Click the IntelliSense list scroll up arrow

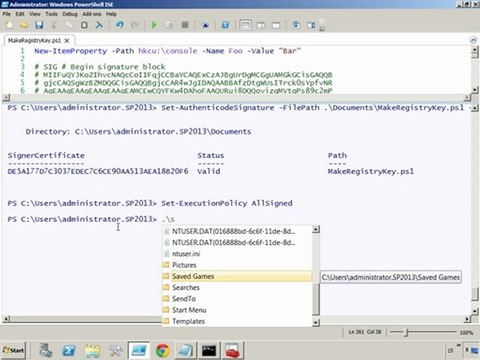(316, 229)
